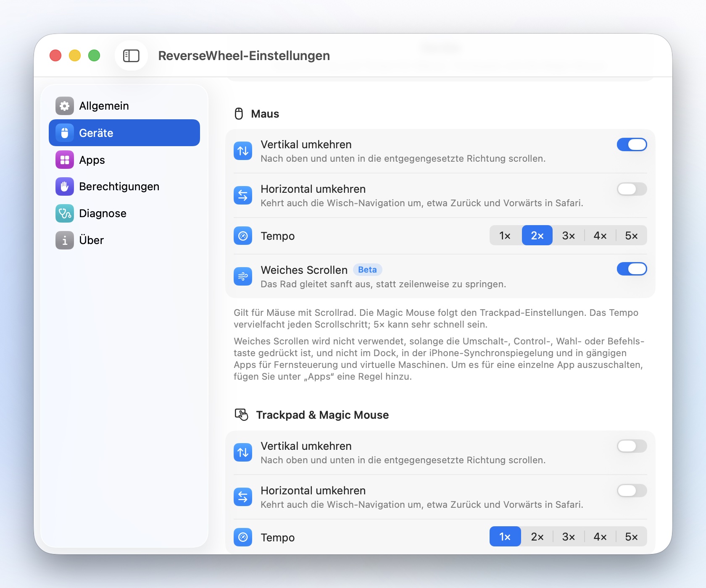Click the Weiches Scrollen wind icon
Viewport: 706px width, 588px height.
click(243, 276)
